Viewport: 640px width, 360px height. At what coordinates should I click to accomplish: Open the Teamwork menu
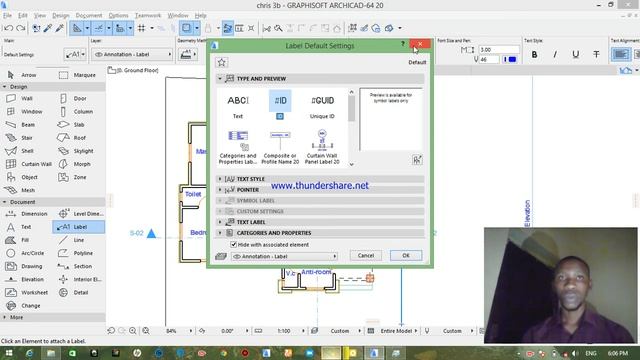click(x=148, y=16)
